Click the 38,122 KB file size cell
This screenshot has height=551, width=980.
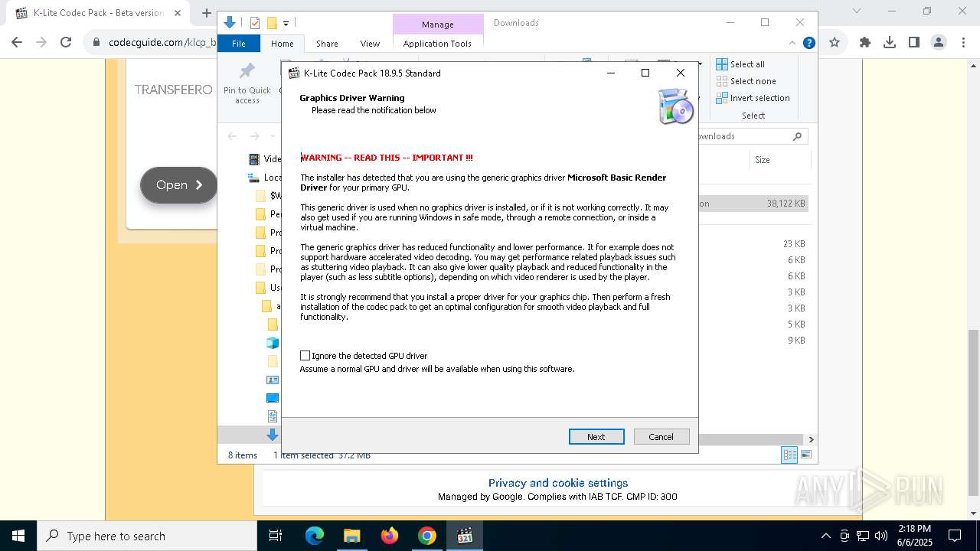tap(786, 204)
